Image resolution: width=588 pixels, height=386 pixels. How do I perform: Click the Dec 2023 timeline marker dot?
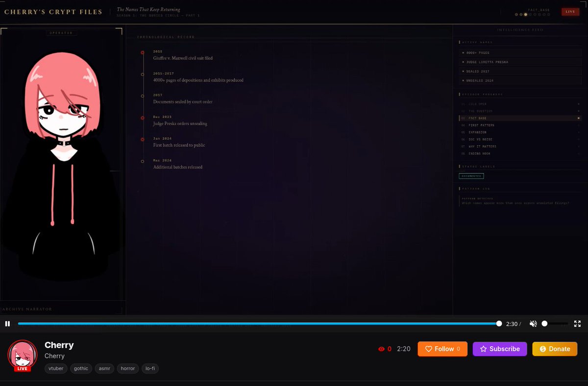(x=143, y=118)
